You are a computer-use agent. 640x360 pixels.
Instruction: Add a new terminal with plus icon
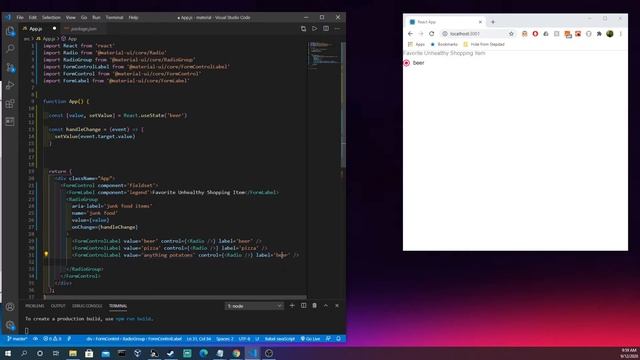[292, 305]
